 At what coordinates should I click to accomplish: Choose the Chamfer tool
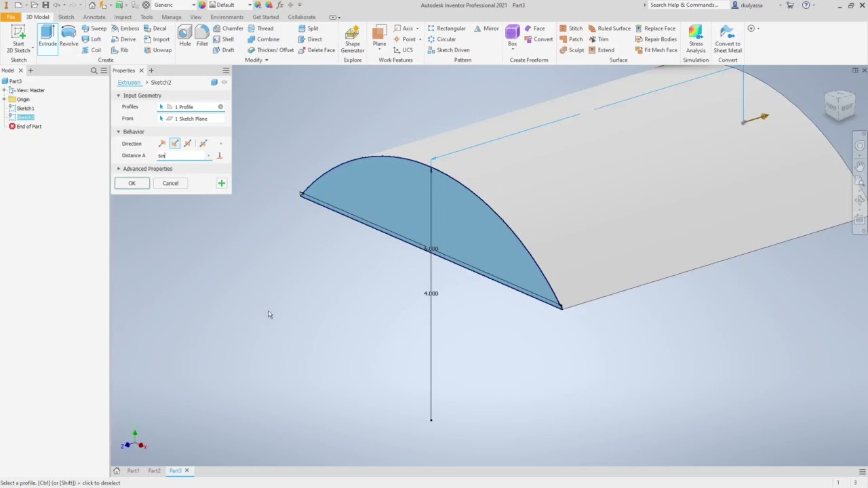(228, 28)
